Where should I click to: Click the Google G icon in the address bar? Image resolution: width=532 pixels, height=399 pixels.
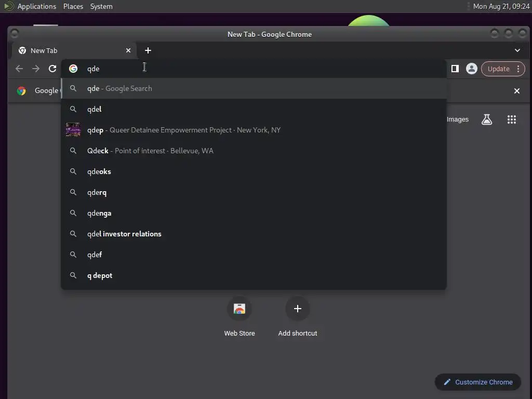click(73, 69)
